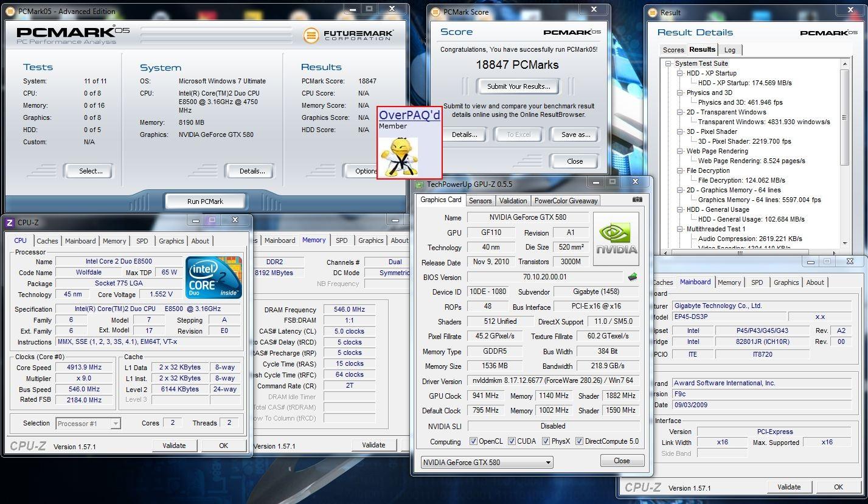
Task: Click the Intel Core 2 Duo logo in CPU-Z
Action: [x=214, y=278]
